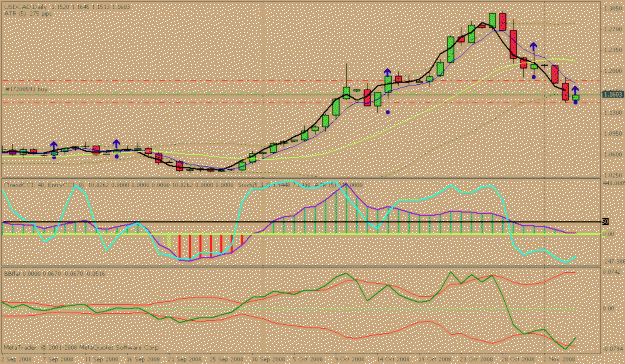Click the 1.2350 price axis label
Screen dimensions: 625x364
[612, 50]
